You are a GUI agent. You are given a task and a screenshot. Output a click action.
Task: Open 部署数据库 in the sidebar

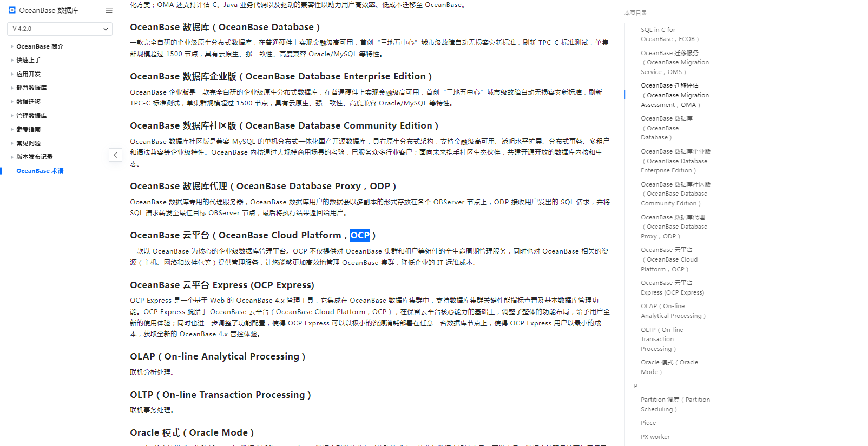(x=31, y=88)
